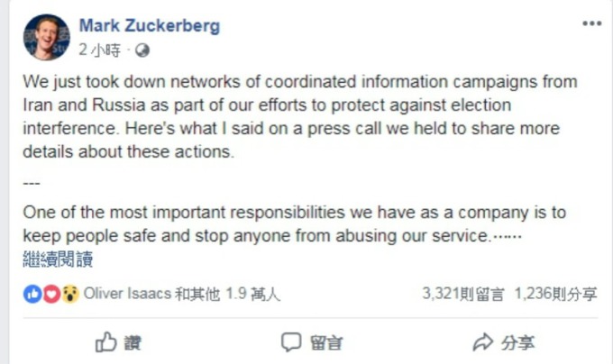Image resolution: width=613 pixels, height=364 pixels.
Task: Click the globe public-privacy icon
Action: (x=142, y=50)
